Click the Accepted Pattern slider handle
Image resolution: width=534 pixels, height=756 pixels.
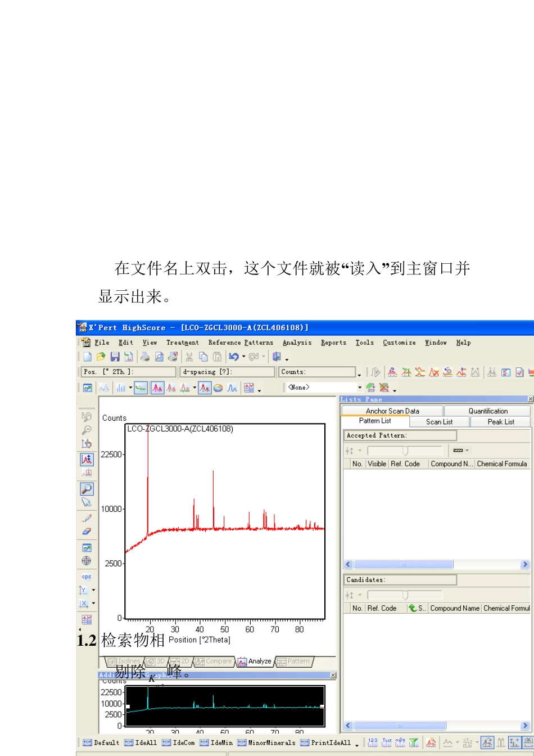click(405, 451)
